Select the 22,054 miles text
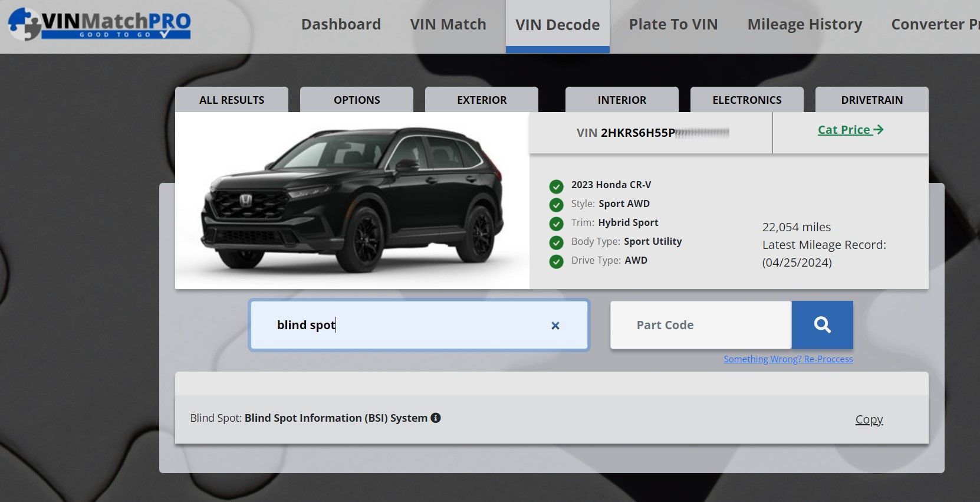This screenshot has height=502, width=980. point(797,227)
